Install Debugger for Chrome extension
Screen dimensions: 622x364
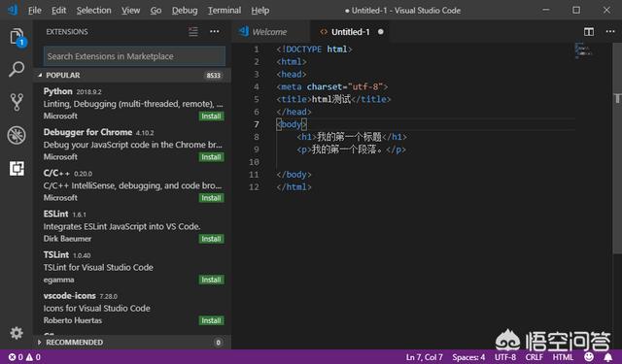tap(211, 157)
